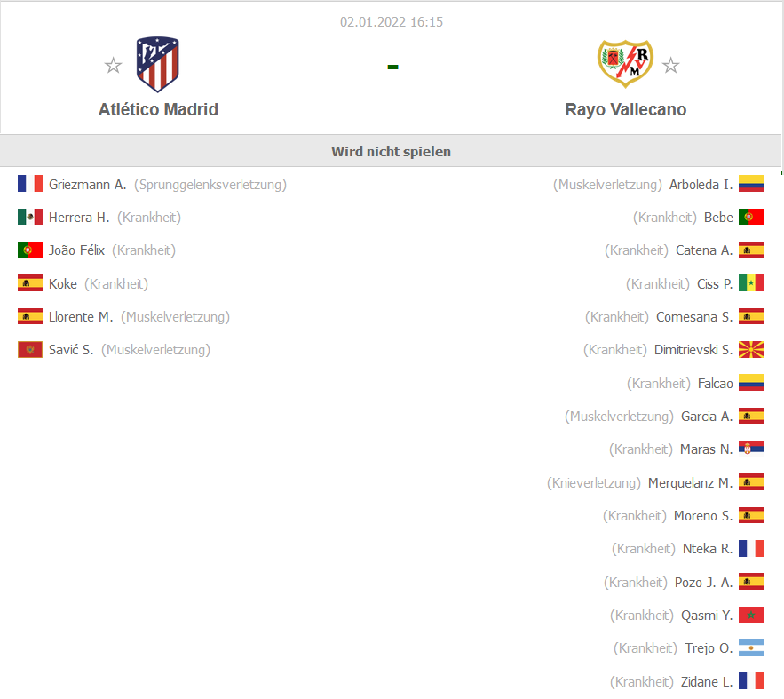Click the Moroccan flag beside Qasmi Y.
This screenshot has width=784, height=699.
pyautogui.click(x=751, y=615)
